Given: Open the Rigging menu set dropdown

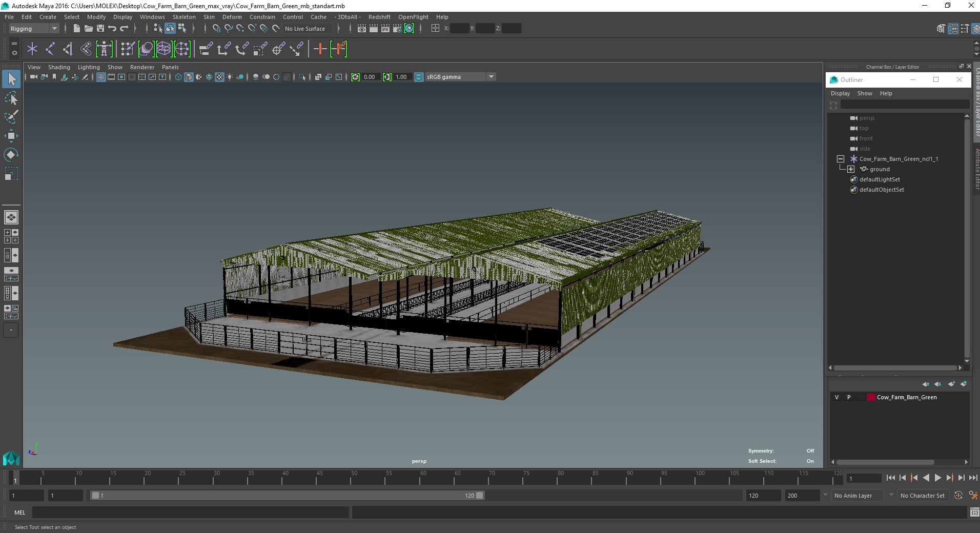Looking at the screenshot, I should (33, 29).
